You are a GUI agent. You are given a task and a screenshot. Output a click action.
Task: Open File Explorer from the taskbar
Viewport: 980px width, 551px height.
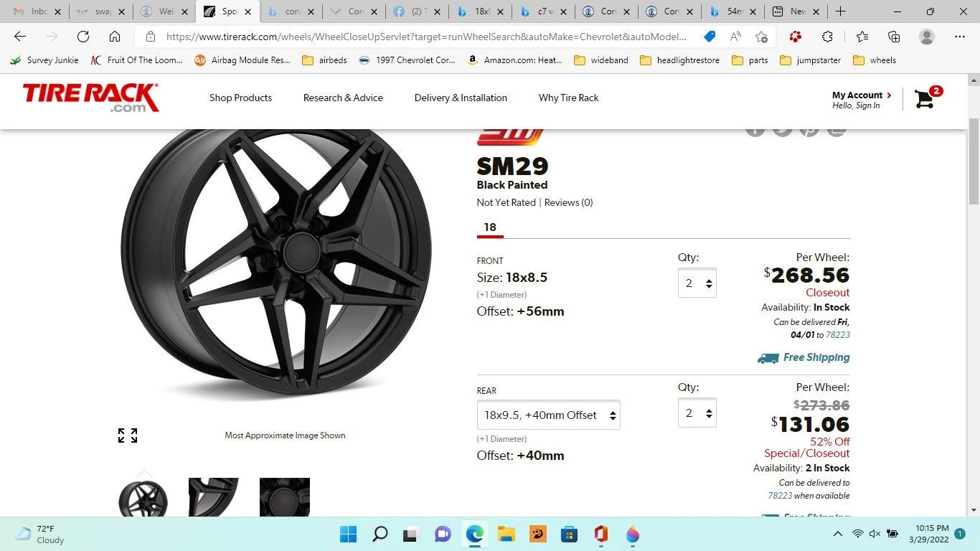point(507,534)
